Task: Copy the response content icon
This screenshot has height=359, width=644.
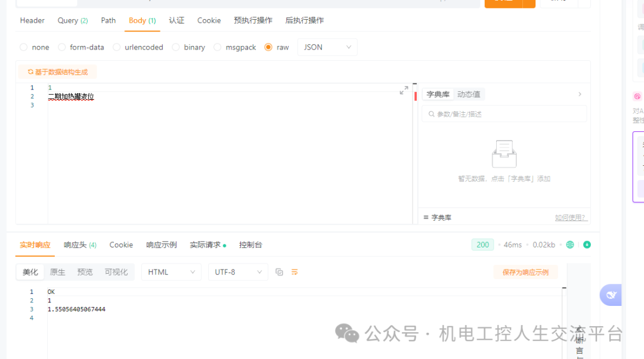Action: [x=279, y=272]
